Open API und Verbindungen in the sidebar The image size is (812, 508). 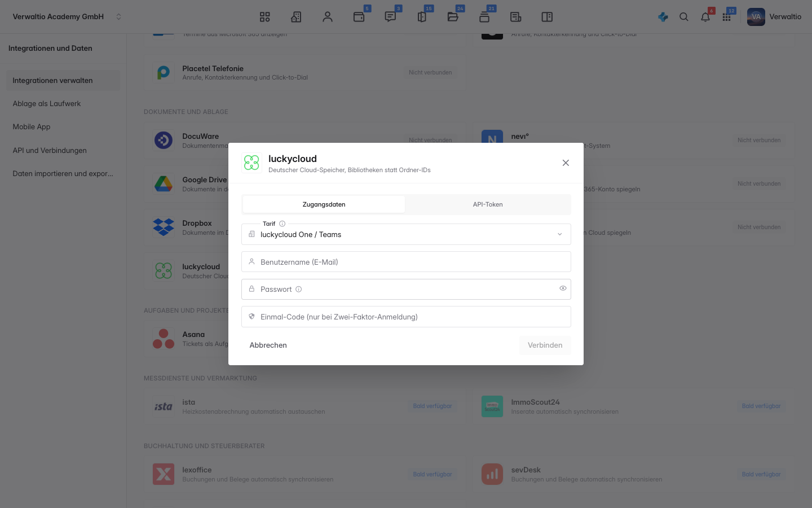point(63,151)
